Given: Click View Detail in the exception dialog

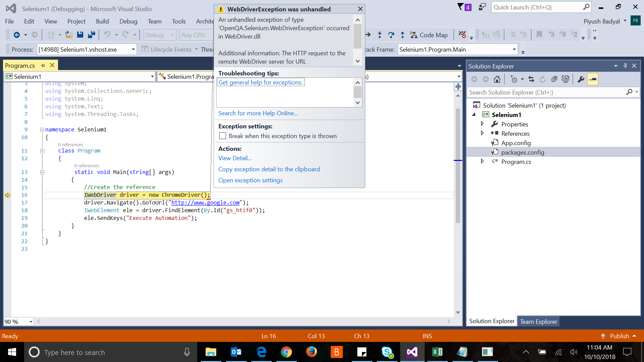Looking at the screenshot, I should [x=234, y=158].
